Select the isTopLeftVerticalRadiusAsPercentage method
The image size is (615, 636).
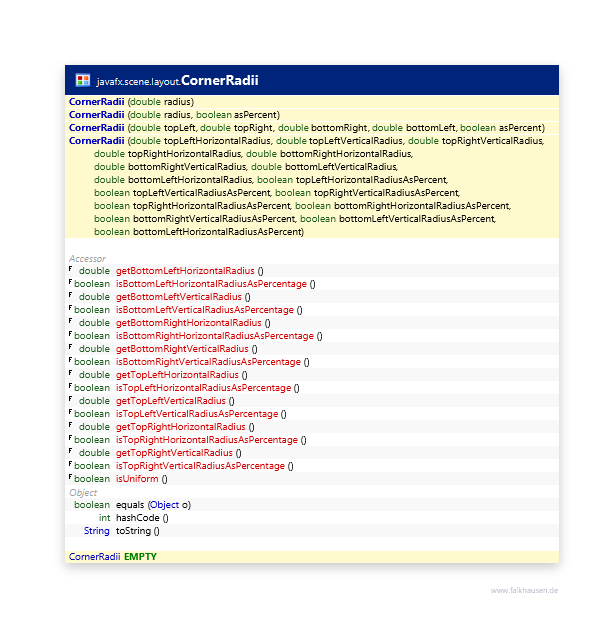coord(197,414)
